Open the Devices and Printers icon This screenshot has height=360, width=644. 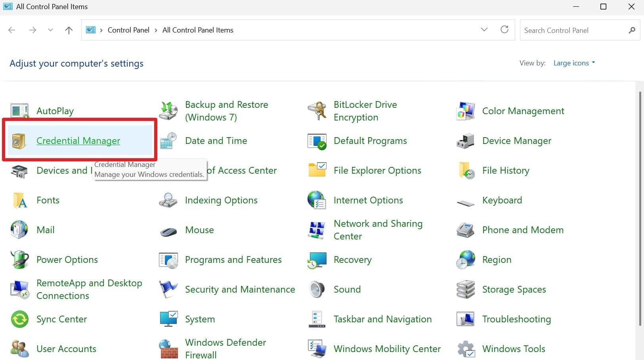click(19, 171)
